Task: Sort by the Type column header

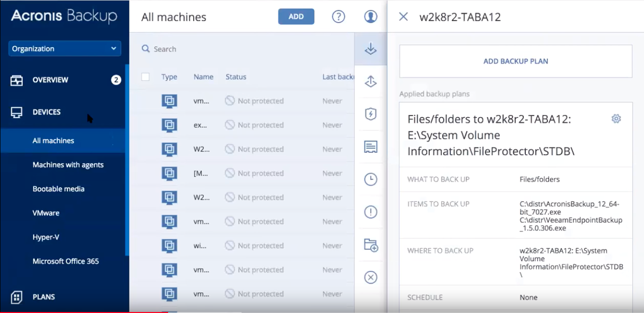Action: (169, 77)
